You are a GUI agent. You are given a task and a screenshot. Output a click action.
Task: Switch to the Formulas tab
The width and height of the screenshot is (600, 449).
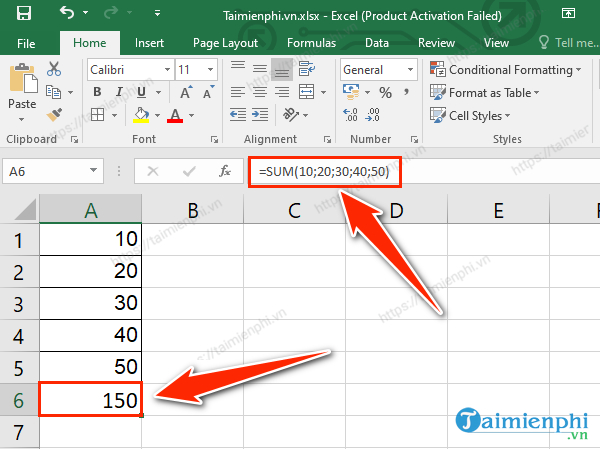click(311, 43)
